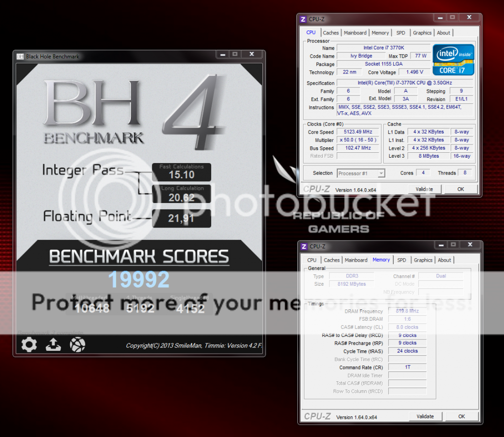Click the sphere icon next to the upload icon
The image size is (504, 437).
[x=77, y=344]
